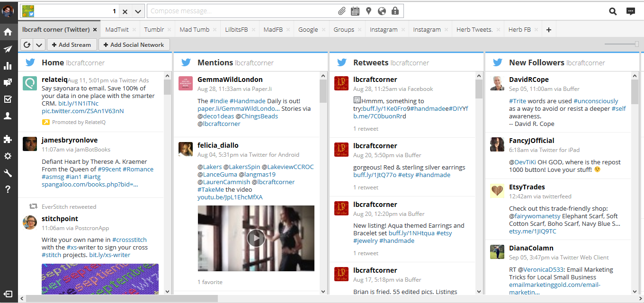Play the video in felicia_diallo's mention
Screen dimensions: 644x303
click(256, 238)
